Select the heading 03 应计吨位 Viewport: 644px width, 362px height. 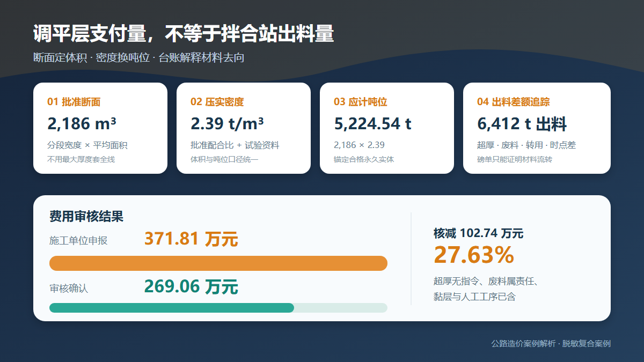point(361,102)
